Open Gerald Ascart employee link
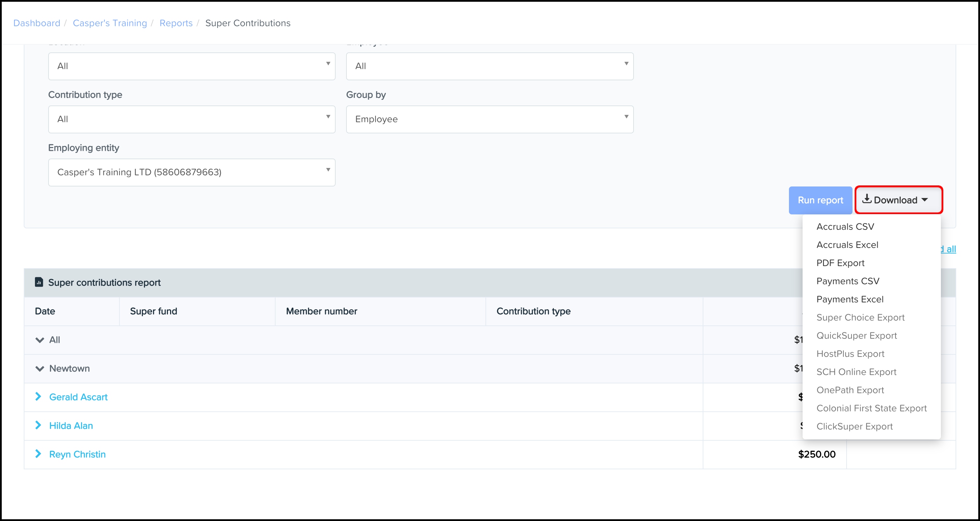 (78, 397)
